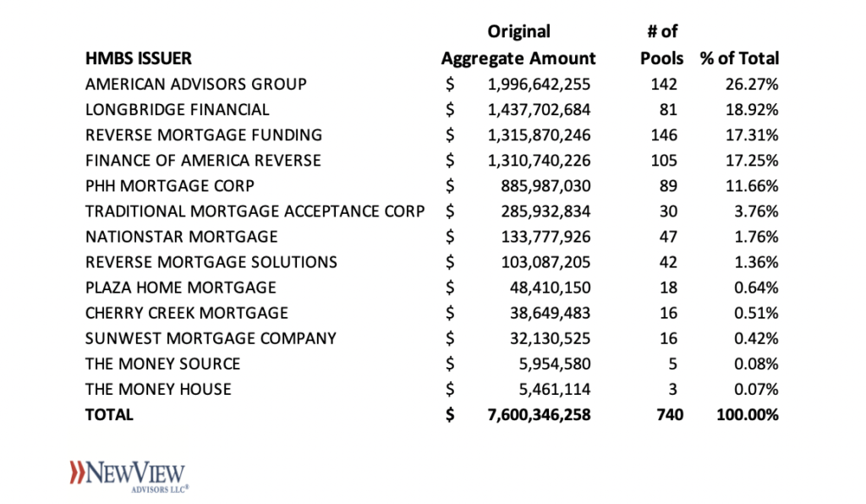This screenshot has width=866, height=504.
Task: Click the # of Pools header
Action: pos(661,45)
